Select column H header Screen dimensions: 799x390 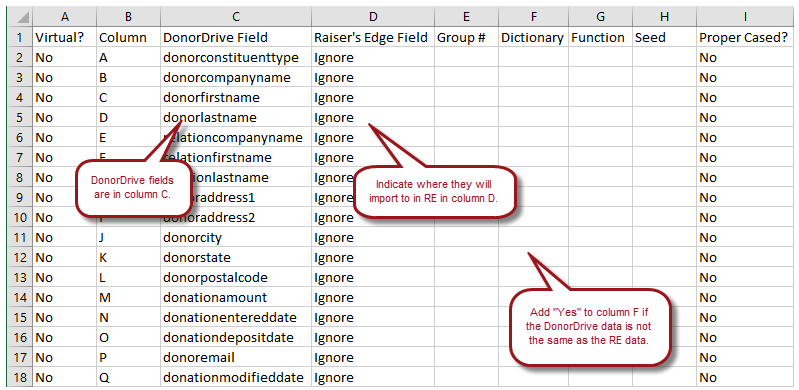pyautogui.click(x=664, y=17)
